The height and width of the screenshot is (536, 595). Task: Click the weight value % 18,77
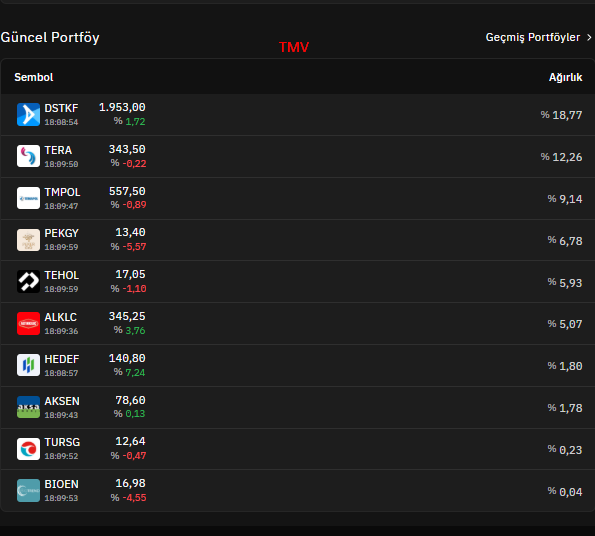point(561,115)
